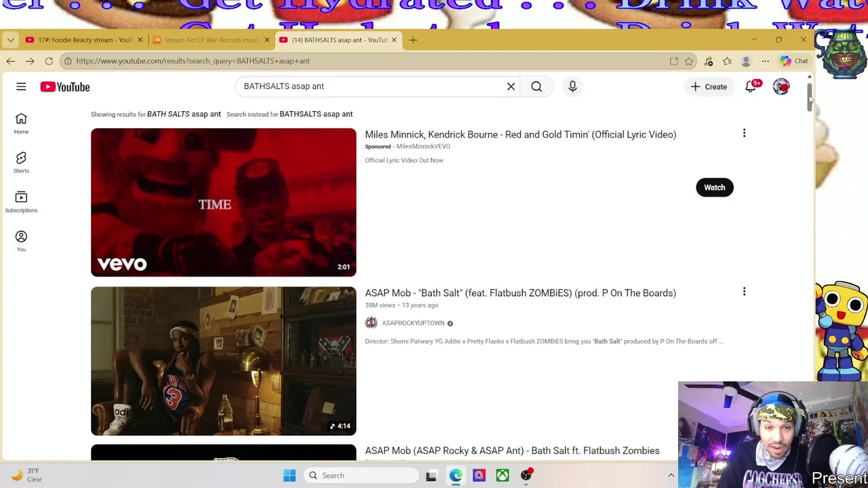Image resolution: width=868 pixels, height=488 pixels.
Task: Open page in app icon in address bar
Action: coord(673,61)
